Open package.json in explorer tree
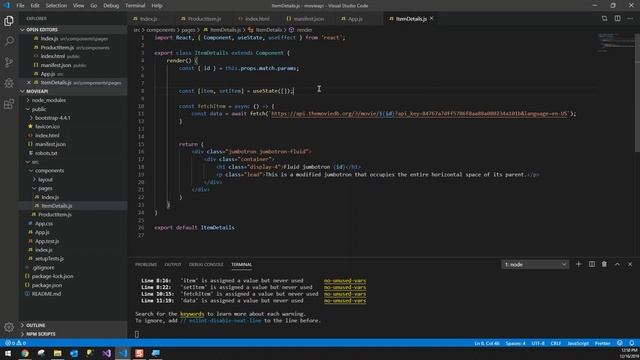 pos(47,285)
